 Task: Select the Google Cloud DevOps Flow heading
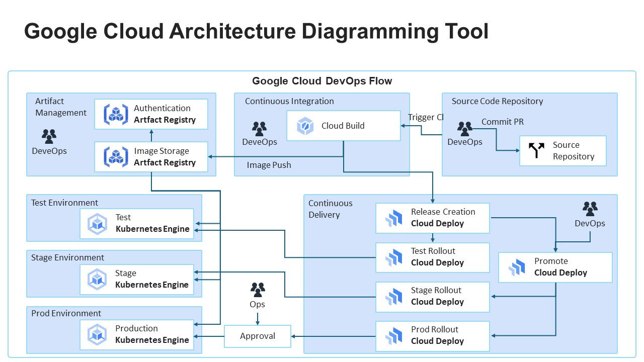click(322, 81)
